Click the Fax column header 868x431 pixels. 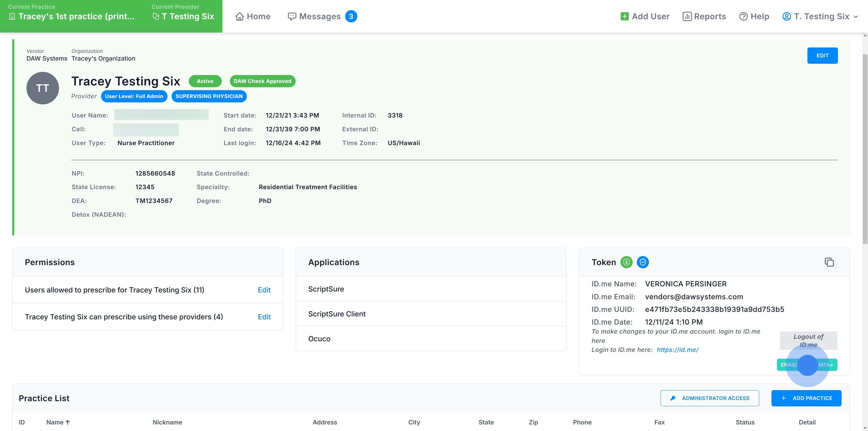(659, 422)
